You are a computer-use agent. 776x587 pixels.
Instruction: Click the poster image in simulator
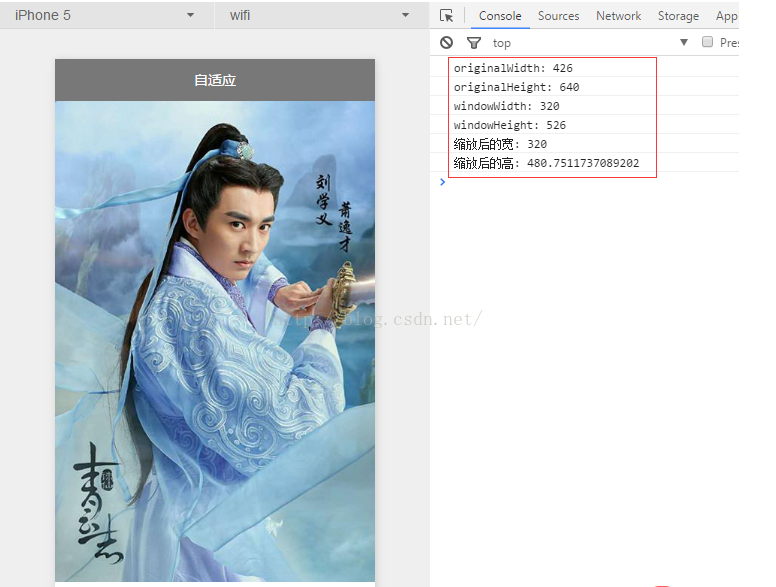(215, 341)
